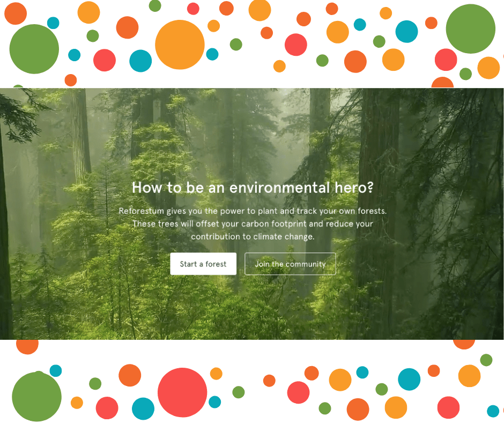
Task: Click the word Reforestum in the description
Action: 141,211
